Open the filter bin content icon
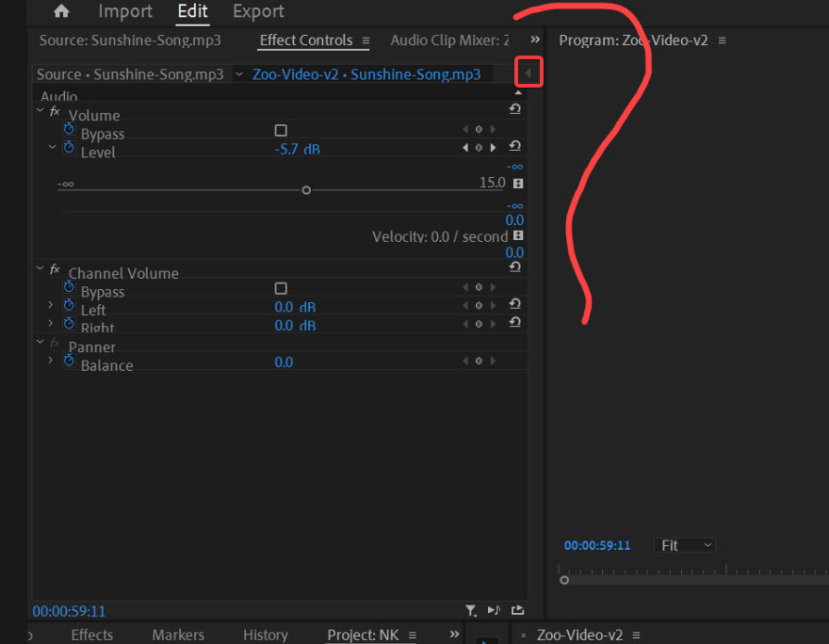The width and height of the screenshot is (829, 644). [471, 610]
